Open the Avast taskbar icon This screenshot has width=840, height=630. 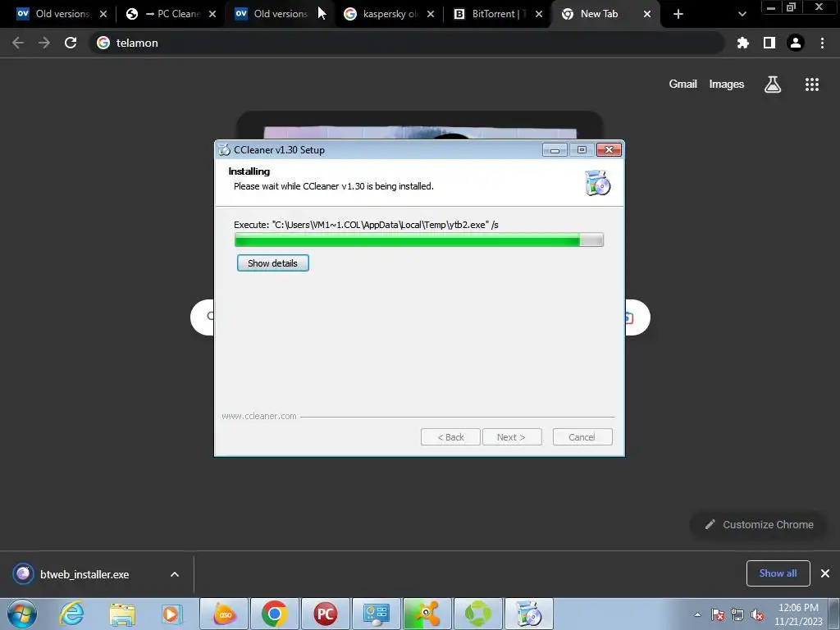[x=427, y=614]
